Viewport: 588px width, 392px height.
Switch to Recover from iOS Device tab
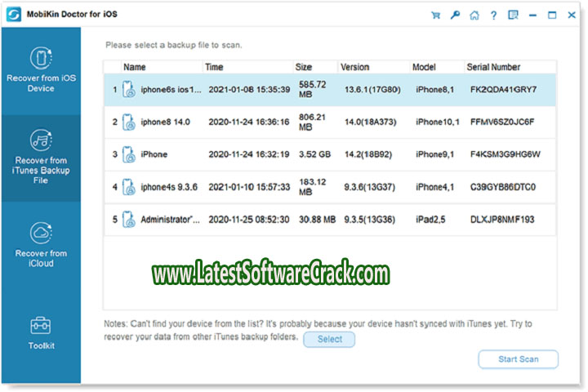[41, 71]
